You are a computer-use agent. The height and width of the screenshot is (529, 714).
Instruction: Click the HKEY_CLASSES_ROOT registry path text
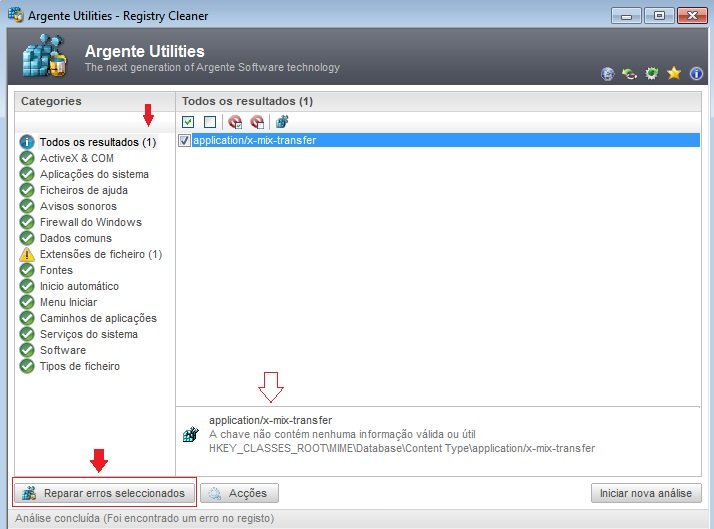(x=402, y=448)
